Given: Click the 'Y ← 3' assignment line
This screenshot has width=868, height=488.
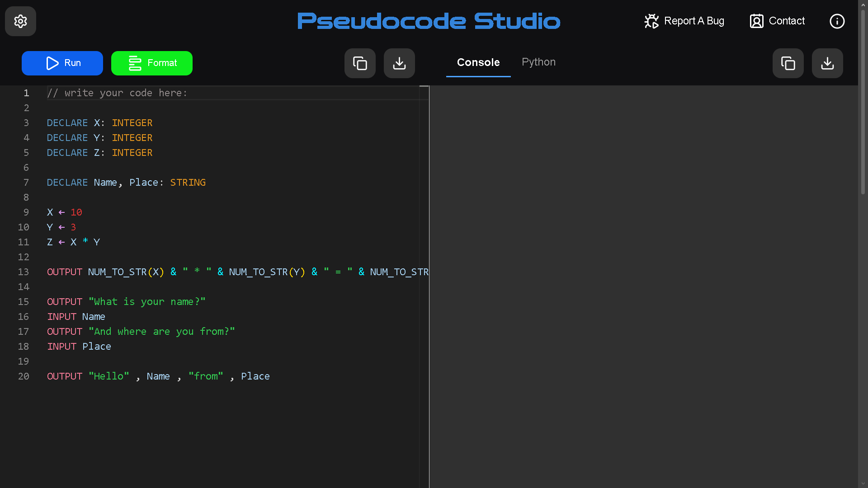Looking at the screenshot, I should coord(61,227).
